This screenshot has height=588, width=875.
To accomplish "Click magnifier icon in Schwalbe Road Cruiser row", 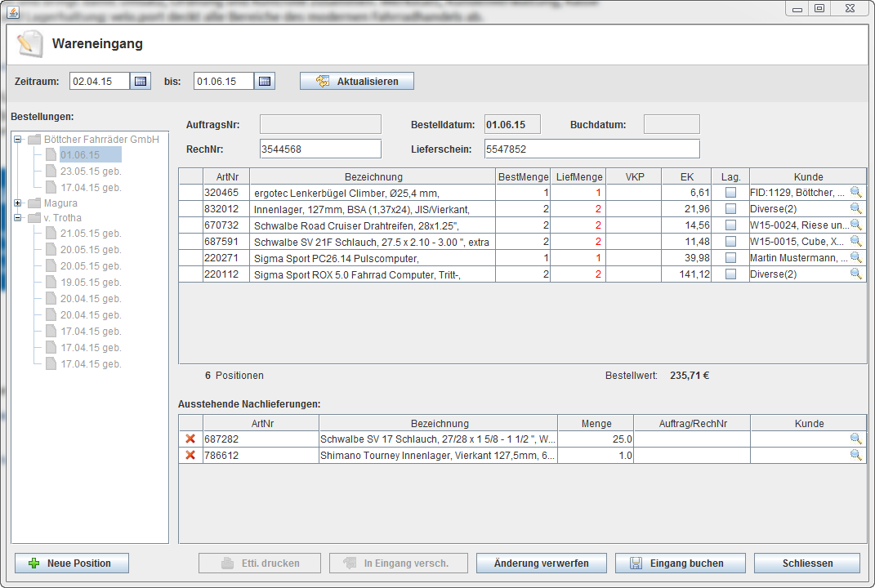I will click(x=855, y=225).
